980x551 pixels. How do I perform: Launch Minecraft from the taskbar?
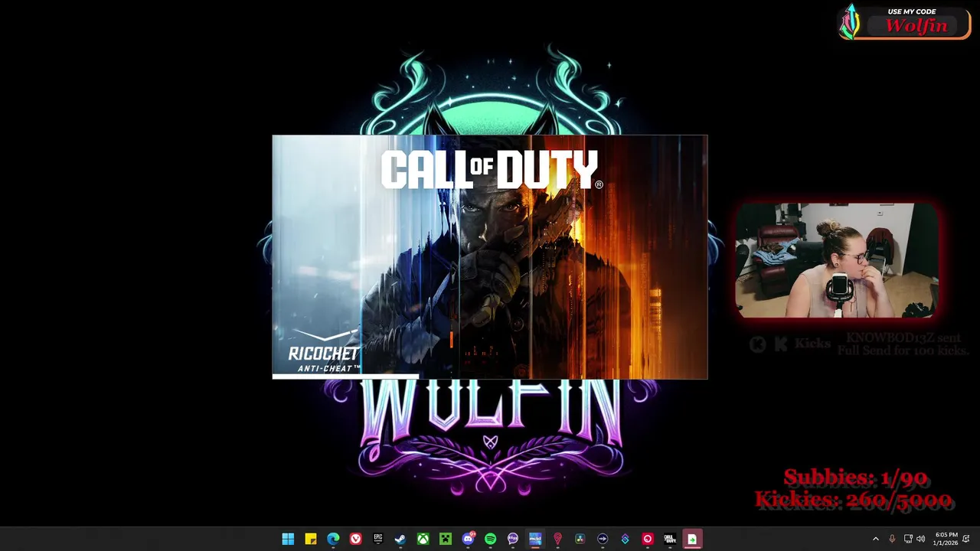pyautogui.click(x=446, y=539)
